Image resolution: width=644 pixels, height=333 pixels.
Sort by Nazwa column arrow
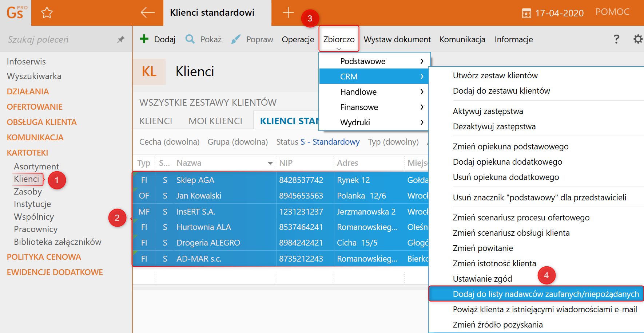click(x=270, y=163)
